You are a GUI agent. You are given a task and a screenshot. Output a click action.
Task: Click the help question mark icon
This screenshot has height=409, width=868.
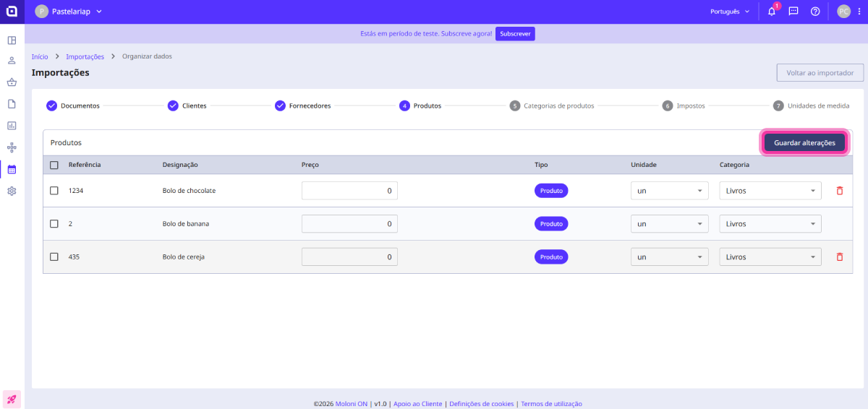tap(815, 12)
